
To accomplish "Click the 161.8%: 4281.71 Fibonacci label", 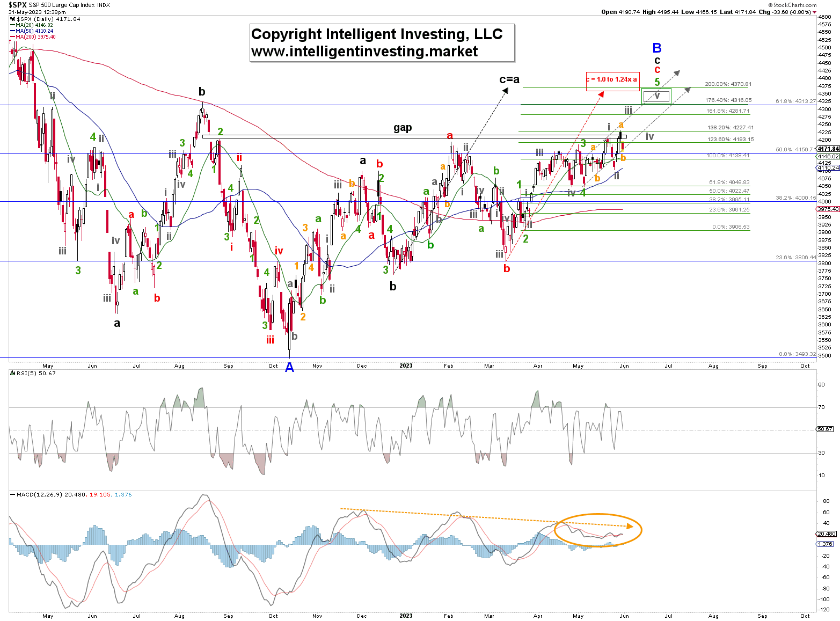I will point(728,111).
